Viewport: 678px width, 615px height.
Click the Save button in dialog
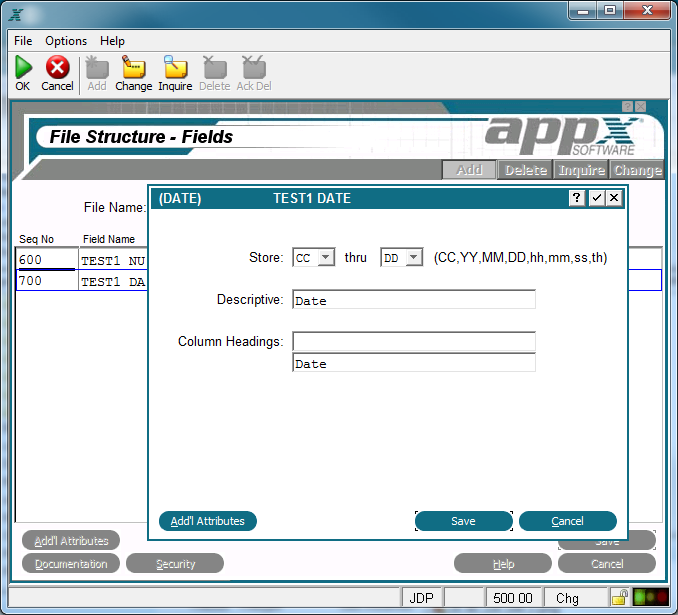coord(464,521)
